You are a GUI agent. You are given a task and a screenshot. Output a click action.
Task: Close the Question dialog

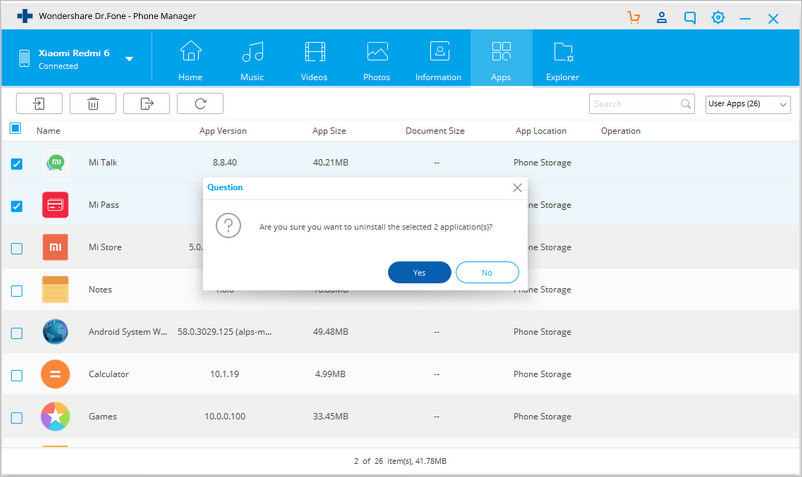point(517,188)
